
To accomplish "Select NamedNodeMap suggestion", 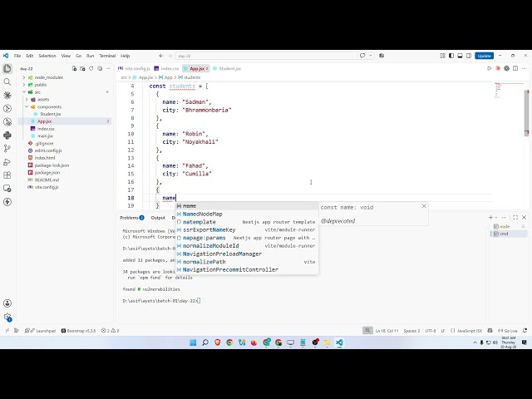I will pyautogui.click(x=247, y=214).
